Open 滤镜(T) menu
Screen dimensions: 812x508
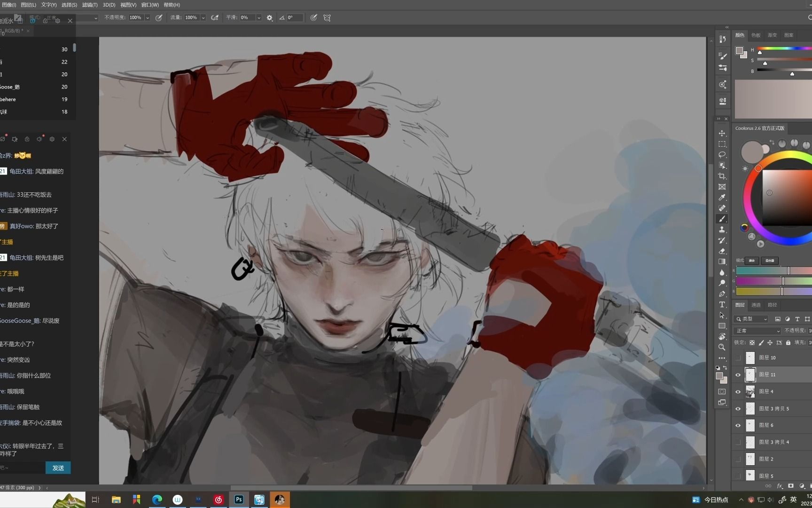point(90,5)
